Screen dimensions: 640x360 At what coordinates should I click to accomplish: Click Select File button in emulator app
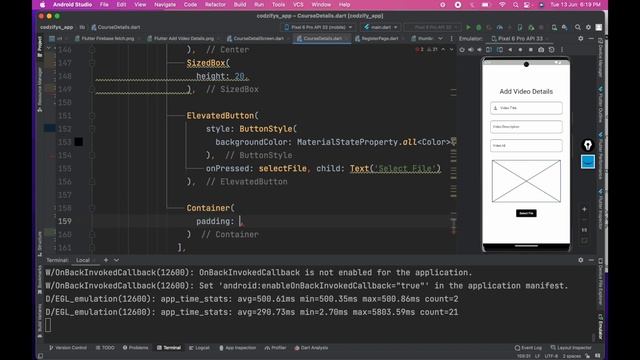coord(526,213)
